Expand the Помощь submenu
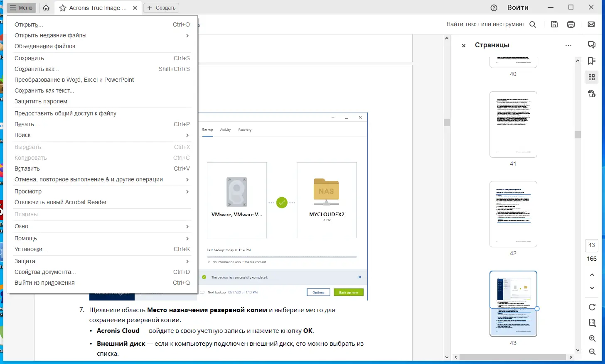The width and height of the screenshot is (605, 364). (102, 238)
